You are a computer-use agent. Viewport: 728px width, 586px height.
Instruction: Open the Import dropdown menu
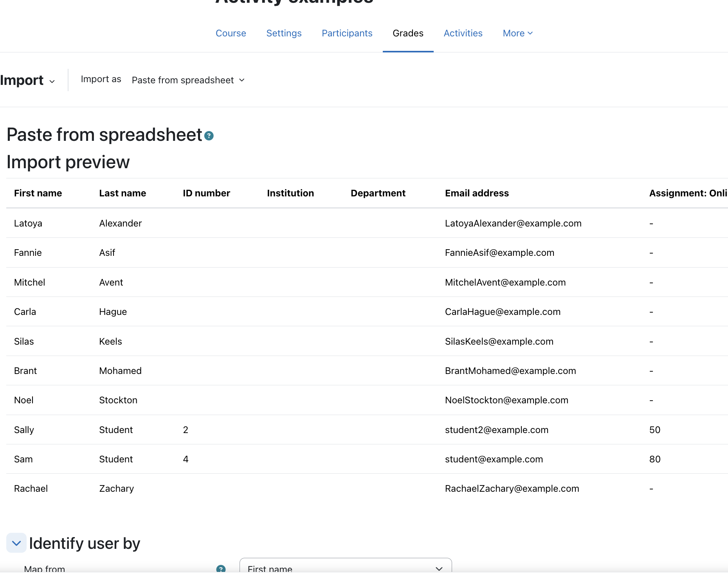click(27, 80)
